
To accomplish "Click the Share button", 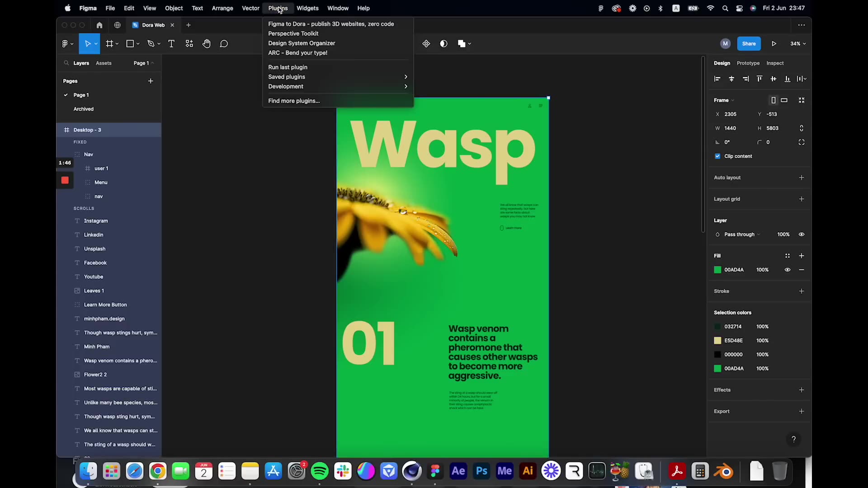I will click(x=749, y=43).
